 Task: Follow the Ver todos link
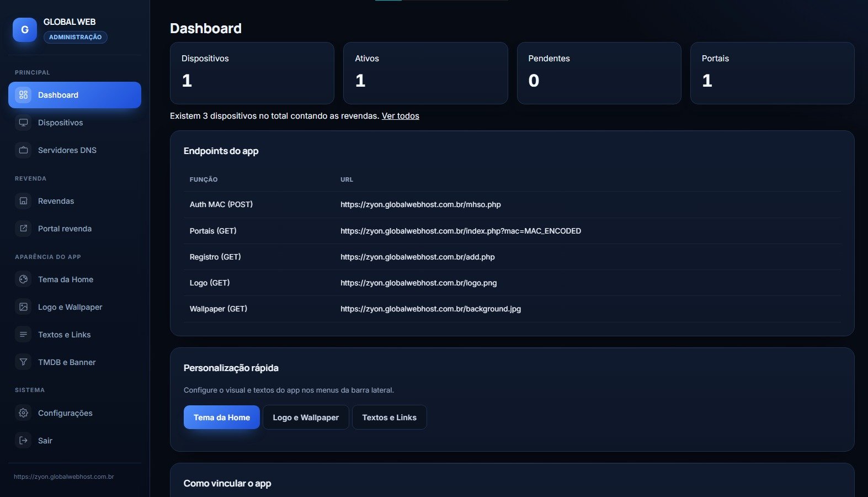click(x=400, y=116)
